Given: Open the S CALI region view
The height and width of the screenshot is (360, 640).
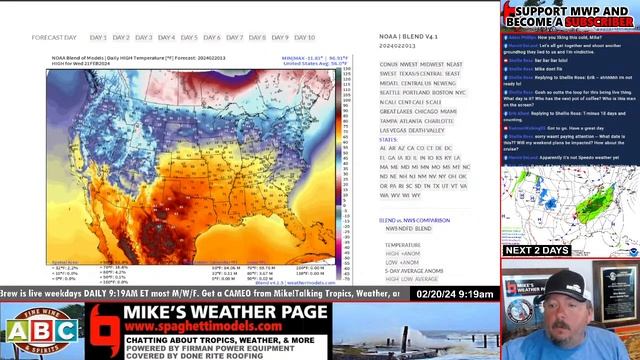Looking at the screenshot, I should click(x=433, y=102).
